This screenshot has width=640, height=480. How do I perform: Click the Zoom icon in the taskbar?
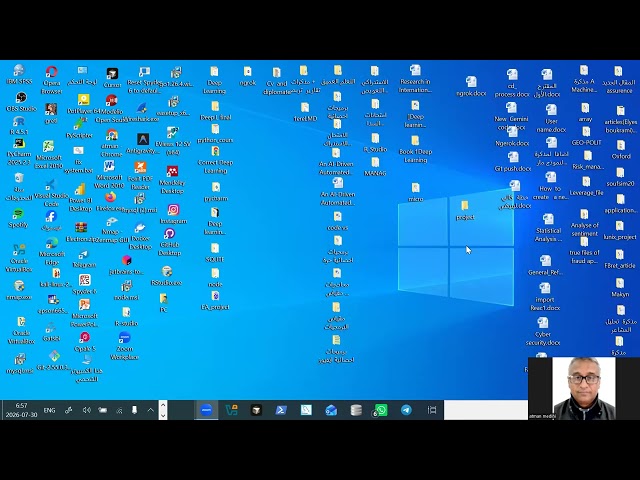click(x=207, y=410)
